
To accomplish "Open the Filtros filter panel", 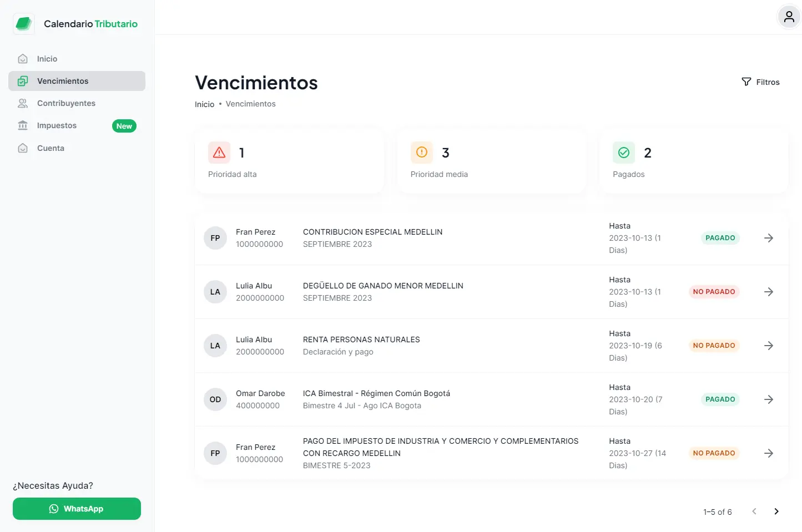I will (x=760, y=82).
